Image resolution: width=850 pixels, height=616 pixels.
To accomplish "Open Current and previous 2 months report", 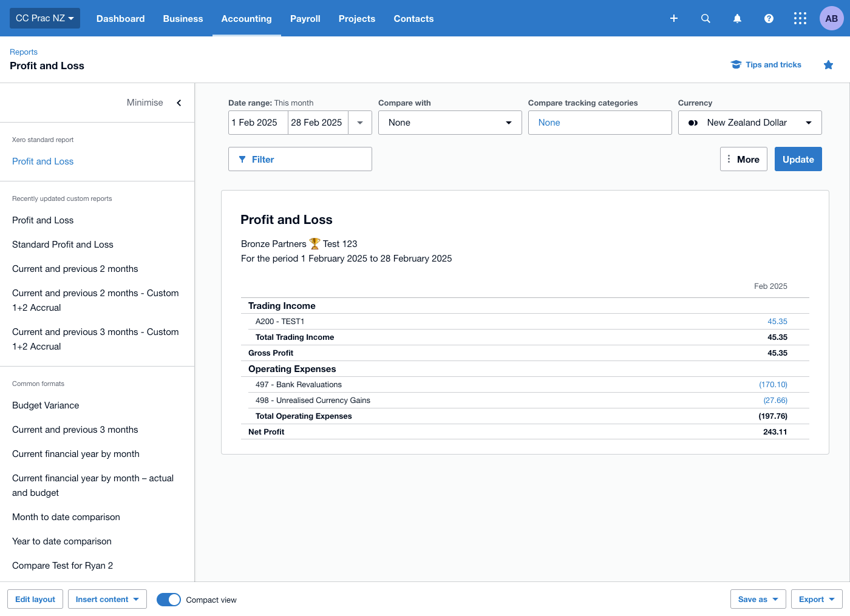I will tap(75, 269).
